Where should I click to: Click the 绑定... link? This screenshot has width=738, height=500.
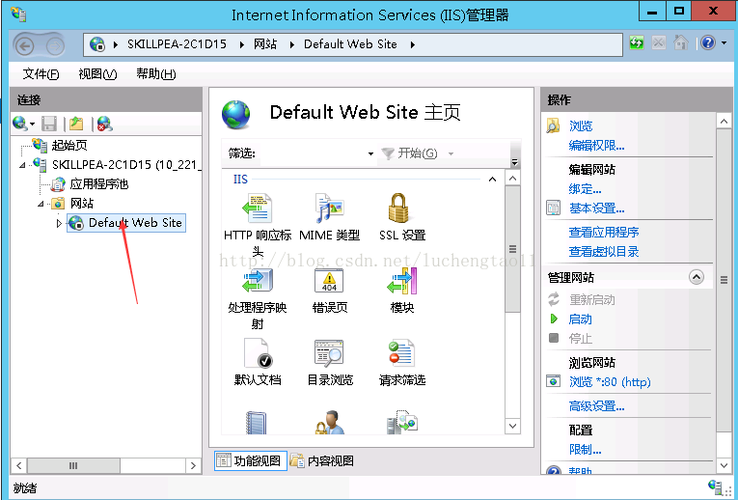585,189
